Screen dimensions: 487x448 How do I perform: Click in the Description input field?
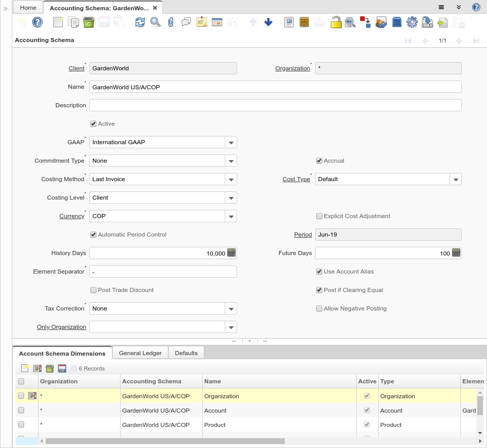coord(275,105)
